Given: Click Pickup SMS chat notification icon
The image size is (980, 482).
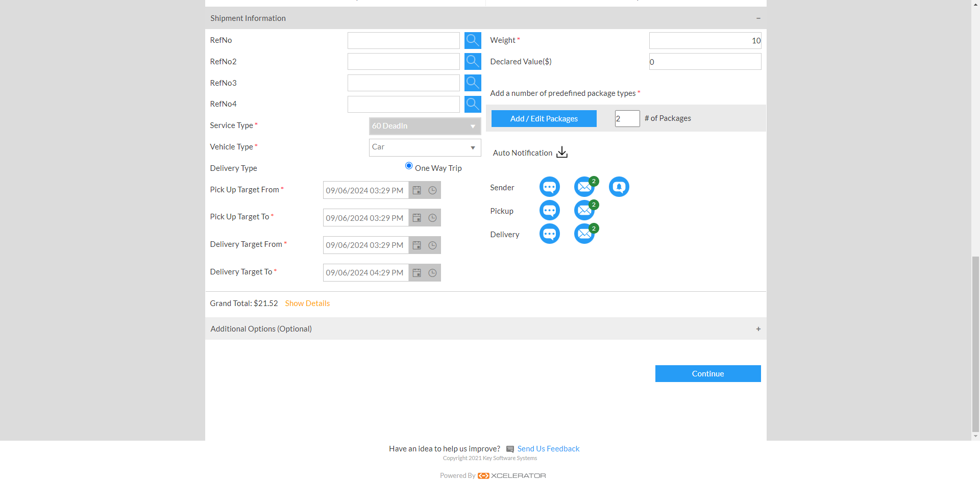Looking at the screenshot, I should [550, 210].
